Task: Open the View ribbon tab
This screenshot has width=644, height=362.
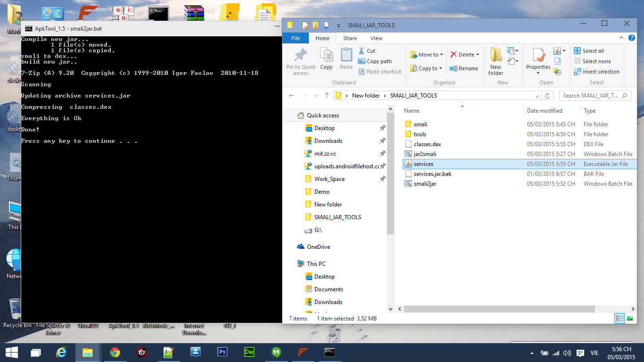Action: coord(376,38)
